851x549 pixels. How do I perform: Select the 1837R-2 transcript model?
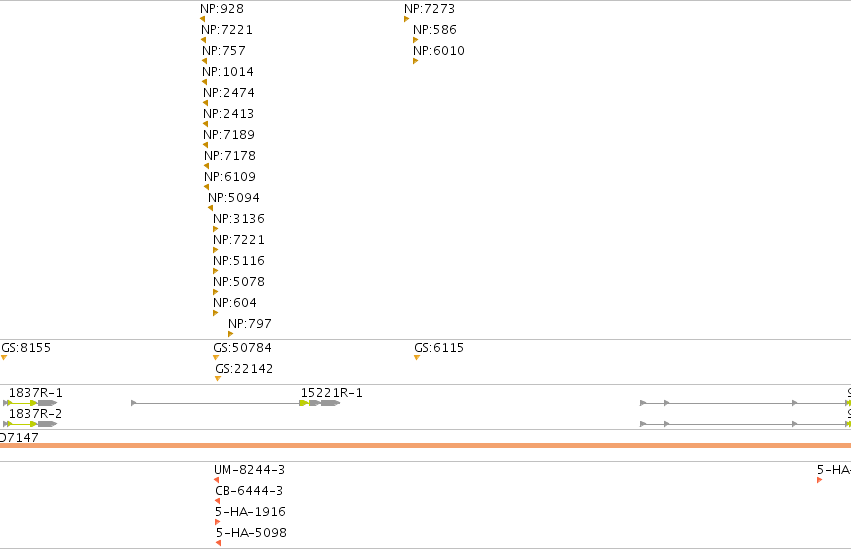click(30, 424)
